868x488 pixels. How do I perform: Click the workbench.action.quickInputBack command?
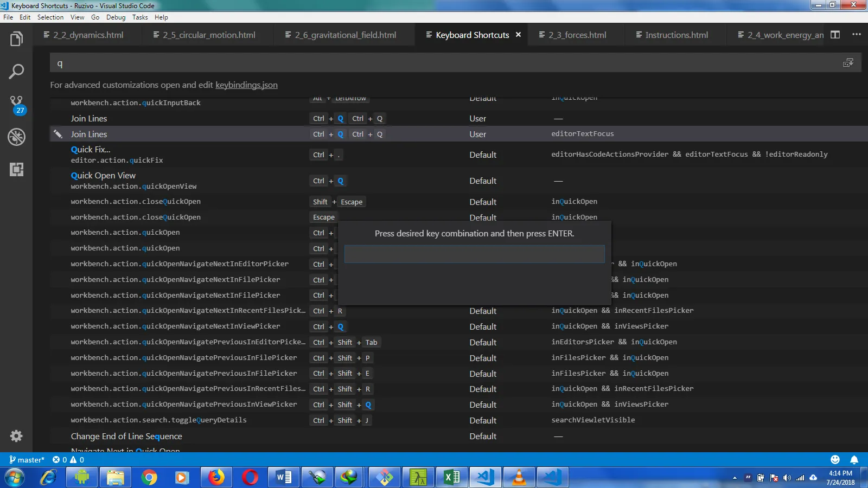click(136, 103)
